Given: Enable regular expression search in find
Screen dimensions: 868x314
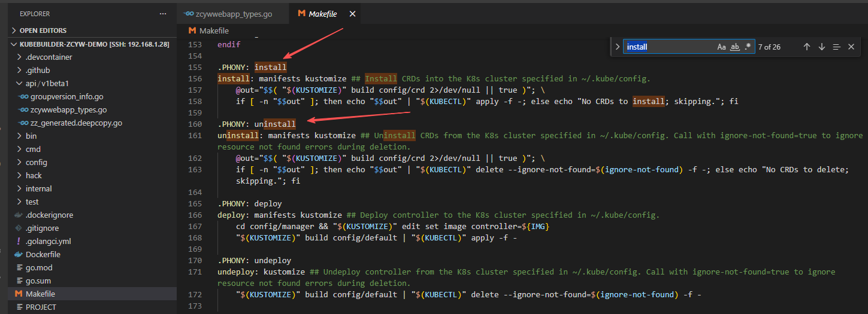Looking at the screenshot, I should (x=747, y=47).
